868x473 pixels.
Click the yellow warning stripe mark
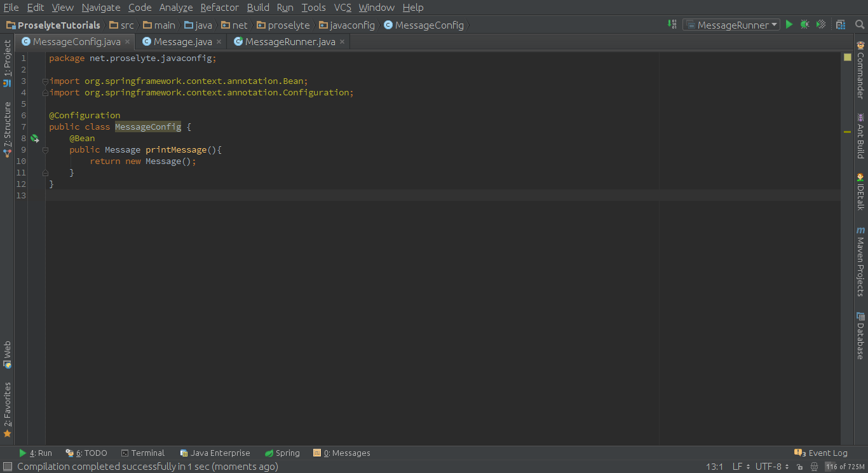(847, 132)
